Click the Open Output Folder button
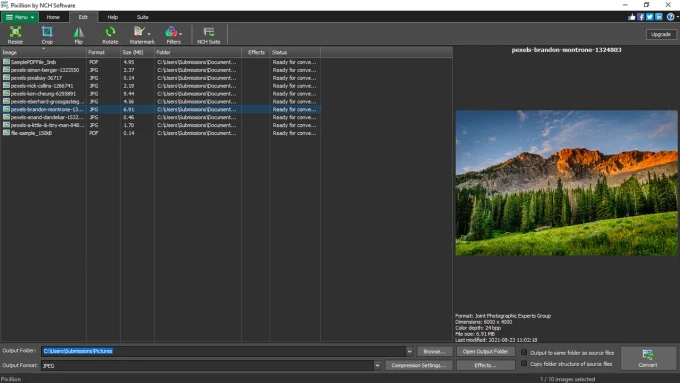This screenshot has width=680, height=383. (x=485, y=351)
